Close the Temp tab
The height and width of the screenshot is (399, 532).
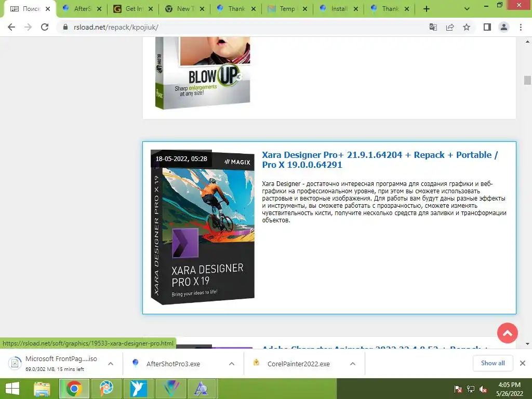click(305, 9)
